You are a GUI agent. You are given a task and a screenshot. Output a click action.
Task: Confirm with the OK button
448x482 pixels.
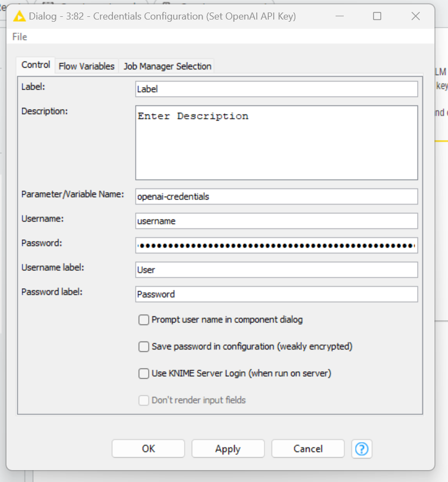click(x=148, y=449)
